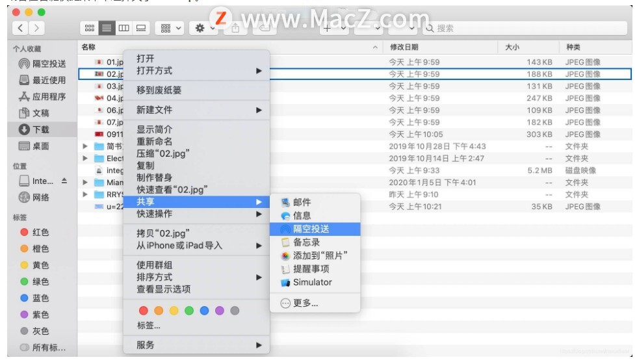Switch to column view in toolbar

point(123,28)
